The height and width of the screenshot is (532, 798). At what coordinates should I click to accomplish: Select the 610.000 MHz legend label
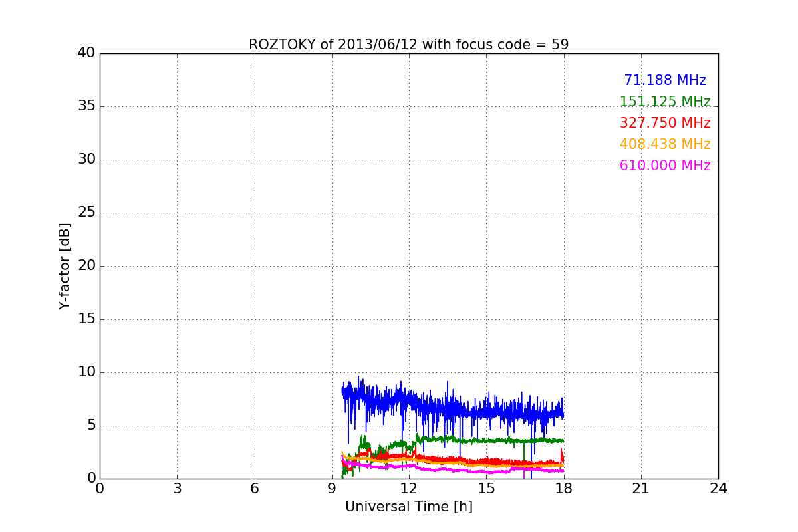(x=665, y=166)
